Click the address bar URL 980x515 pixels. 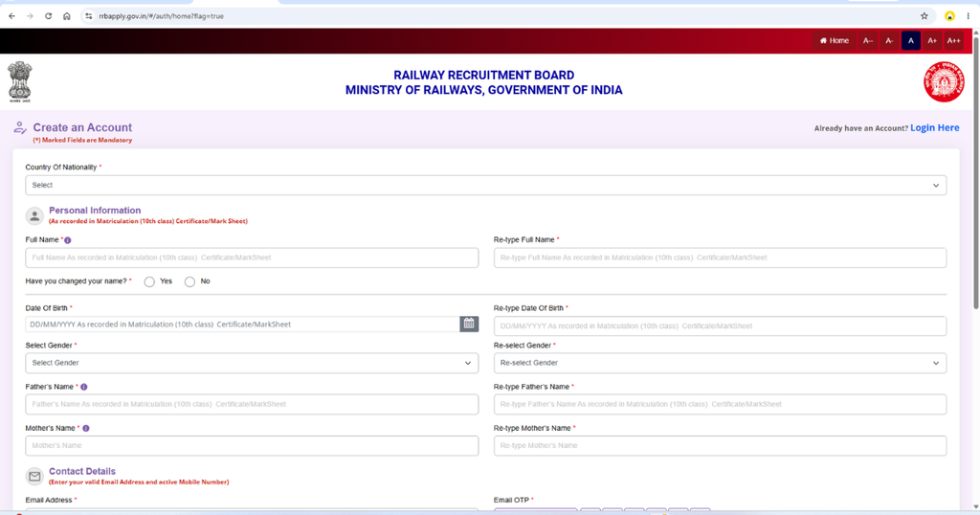point(161,16)
